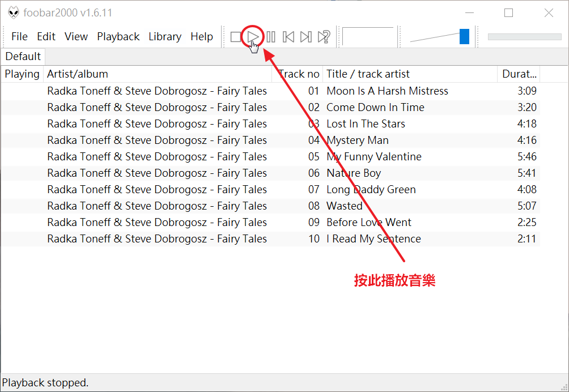Select track Mystery Man
Image resolution: width=569 pixels, height=392 pixels.
tap(358, 140)
